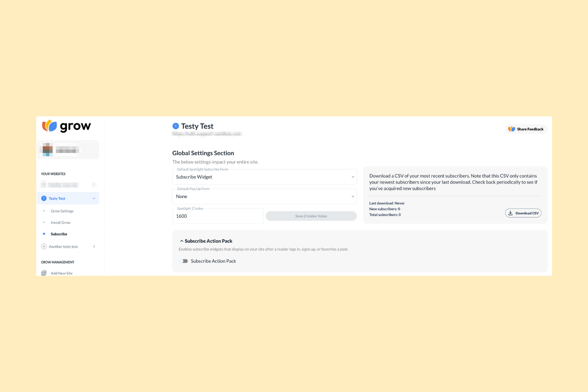Expand Another testy test site entry

(x=94, y=246)
